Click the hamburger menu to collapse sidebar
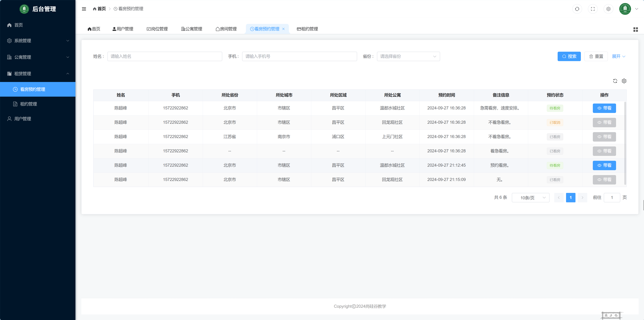The image size is (644, 320). 84,9
